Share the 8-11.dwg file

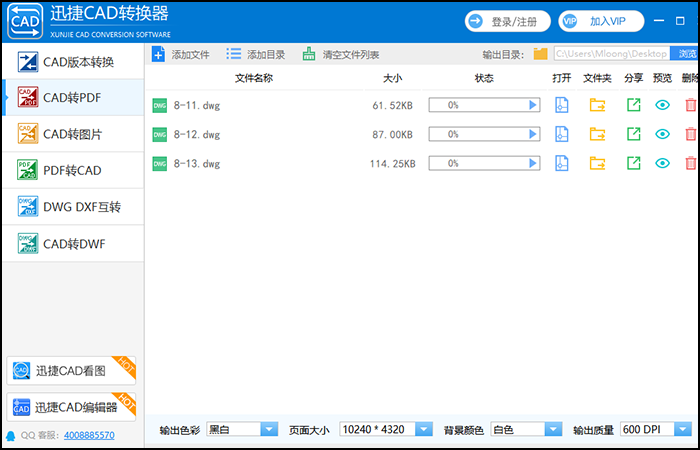(633, 105)
